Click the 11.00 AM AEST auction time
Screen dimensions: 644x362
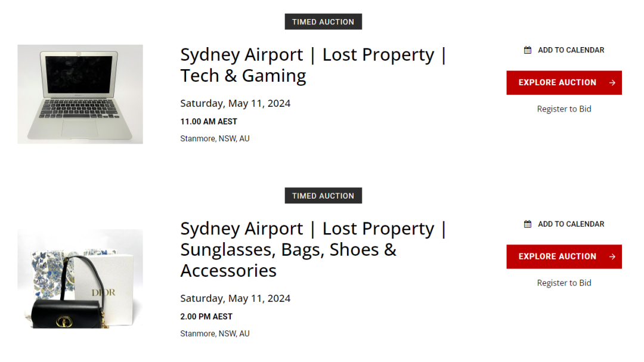point(209,122)
